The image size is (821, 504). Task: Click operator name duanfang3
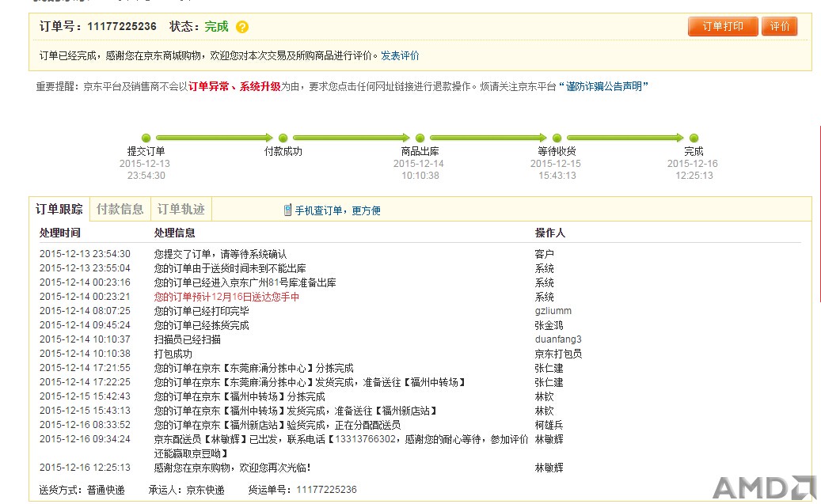click(x=558, y=339)
